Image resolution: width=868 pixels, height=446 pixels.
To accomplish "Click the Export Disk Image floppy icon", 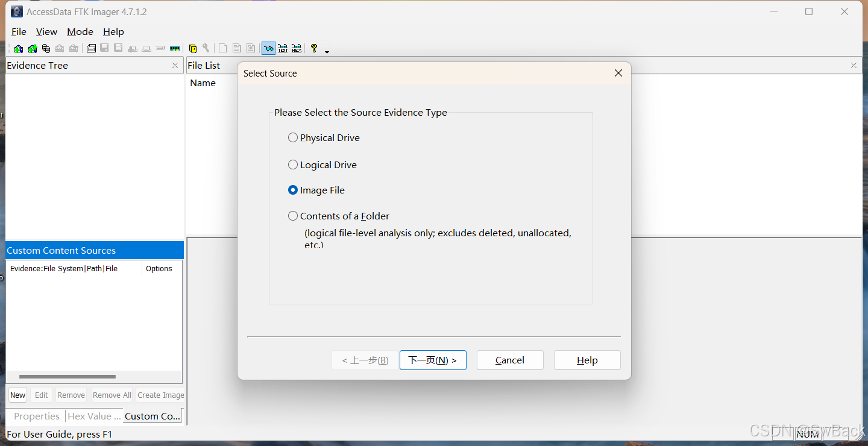I will (104, 49).
